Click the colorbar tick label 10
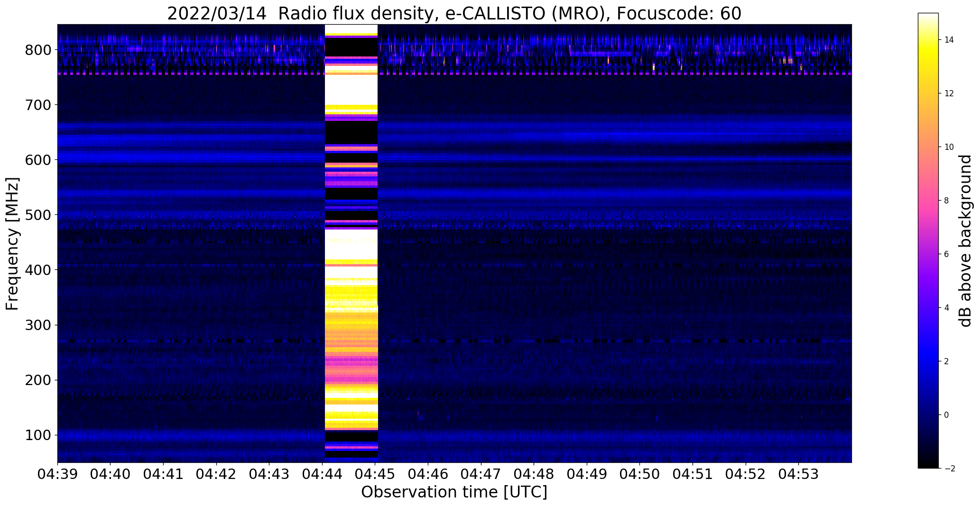980x506 pixels. point(949,147)
